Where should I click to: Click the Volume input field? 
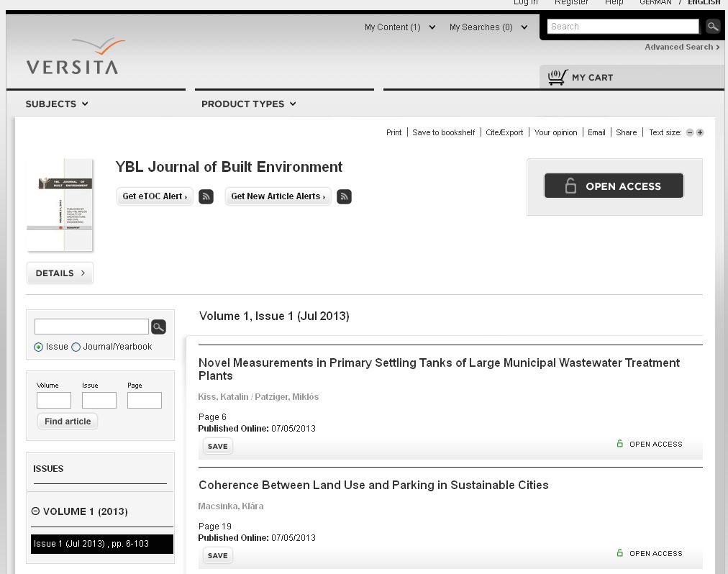[54, 401]
